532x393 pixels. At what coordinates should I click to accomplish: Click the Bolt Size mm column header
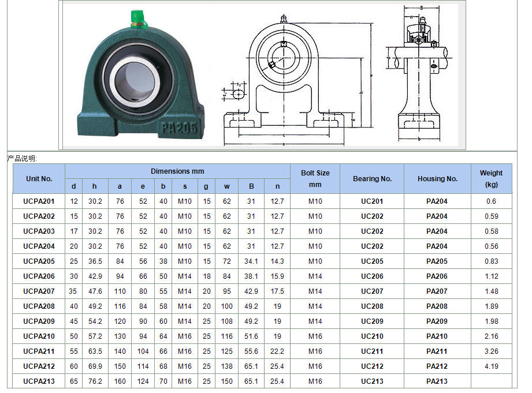coord(315,179)
